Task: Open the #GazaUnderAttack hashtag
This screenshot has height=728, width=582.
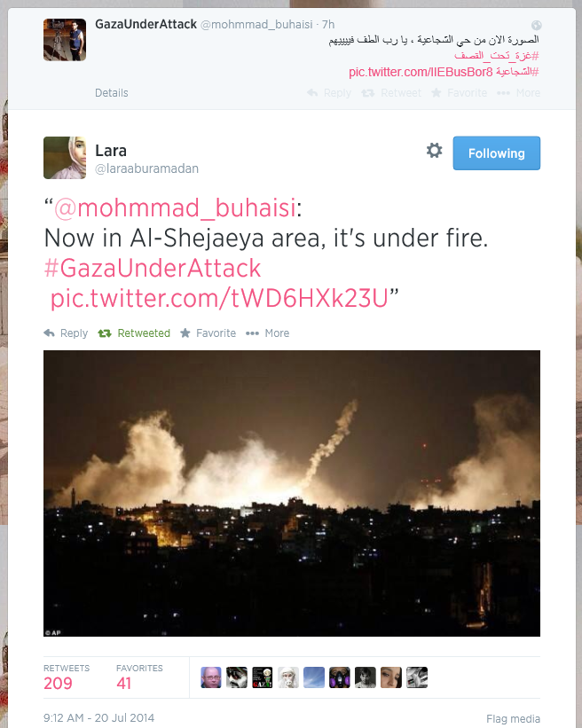Action: (153, 268)
